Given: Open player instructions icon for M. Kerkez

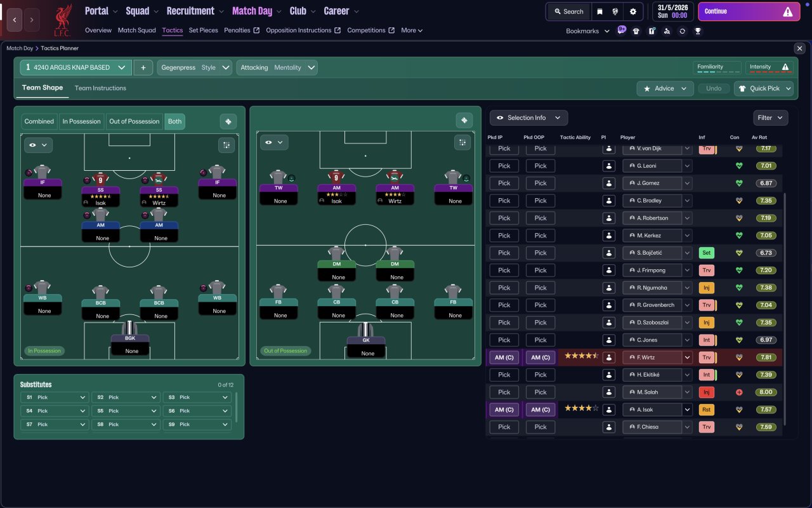Looking at the screenshot, I should [x=609, y=236].
